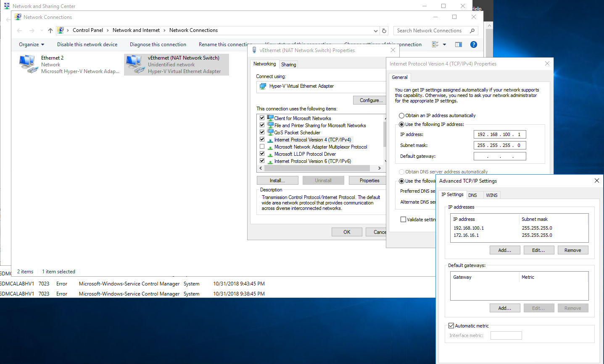The width and height of the screenshot is (604, 364).
Task: Toggle the Automatic metric checkbox
Action: pyautogui.click(x=451, y=326)
